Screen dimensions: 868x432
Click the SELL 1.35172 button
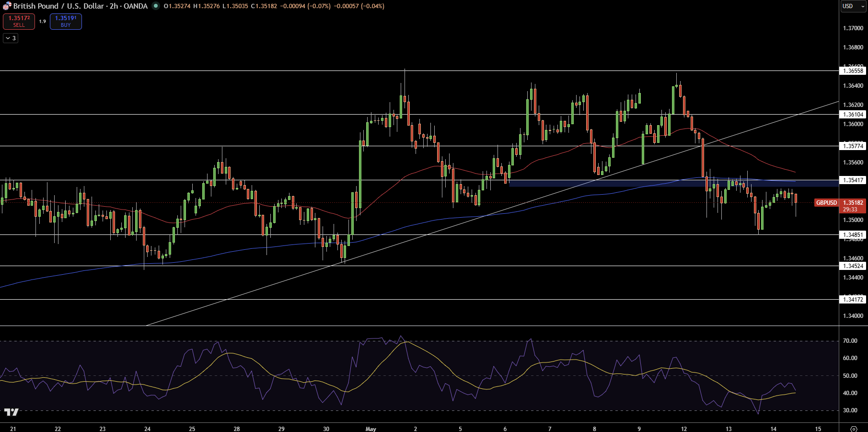(19, 22)
